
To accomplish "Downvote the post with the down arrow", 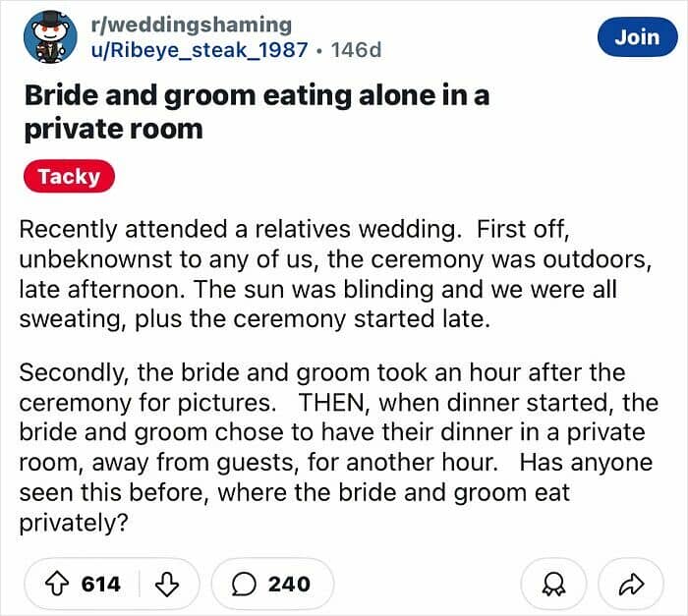I will click(x=168, y=584).
